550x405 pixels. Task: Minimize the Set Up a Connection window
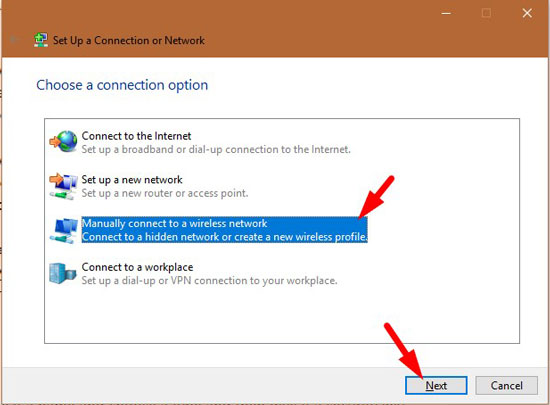(446, 13)
